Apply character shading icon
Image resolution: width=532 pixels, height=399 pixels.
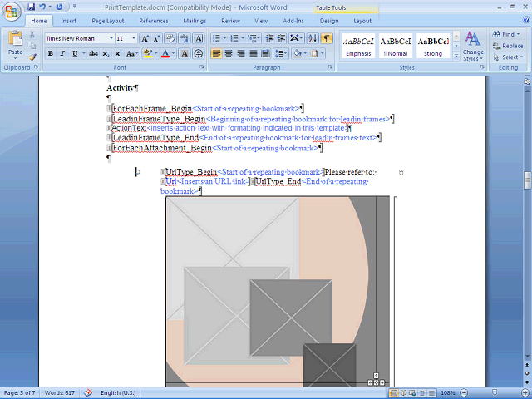pyautogui.click(x=185, y=53)
